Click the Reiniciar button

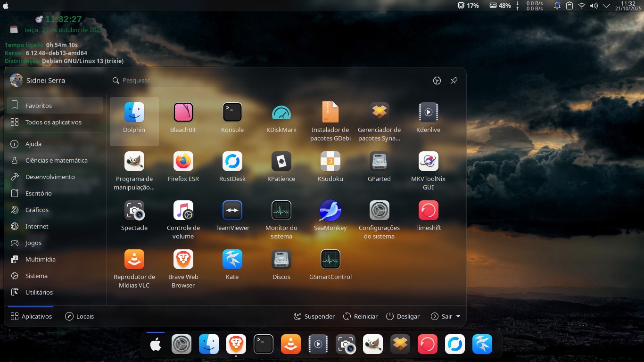click(x=361, y=316)
